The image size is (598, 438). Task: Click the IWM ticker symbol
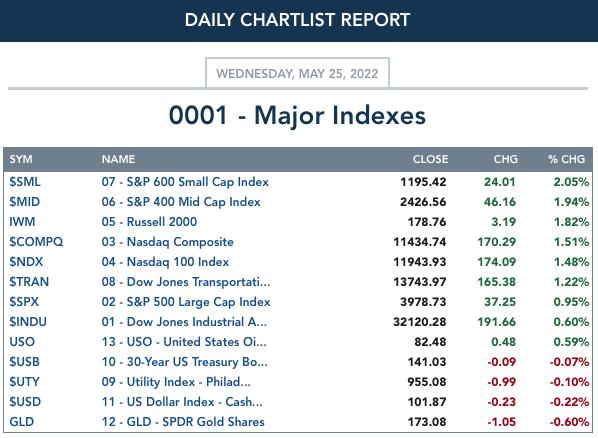point(22,222)
